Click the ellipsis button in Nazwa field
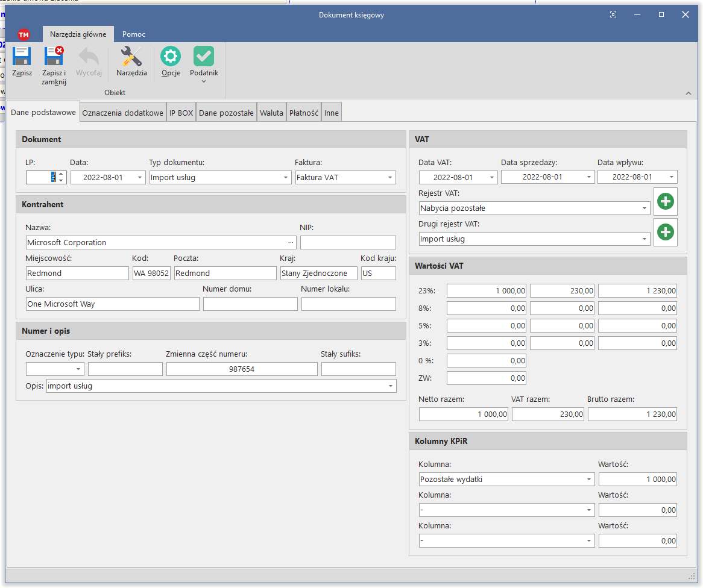The height and width of the screenshot is (588, 703). (291, 243)
